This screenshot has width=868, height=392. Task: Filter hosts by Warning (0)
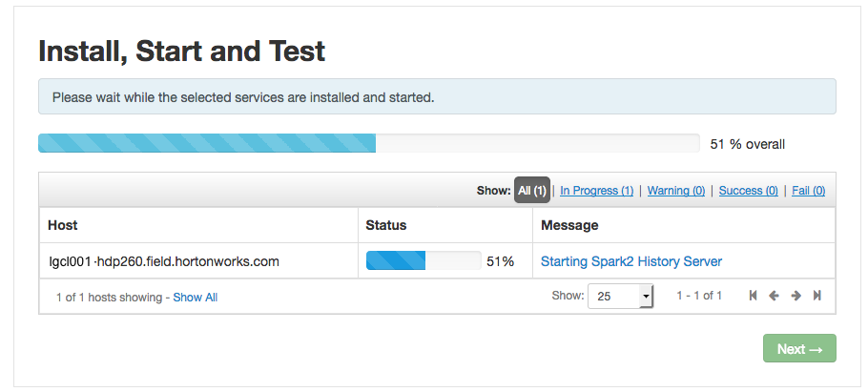pyautogui.click(x=676, y=191)
